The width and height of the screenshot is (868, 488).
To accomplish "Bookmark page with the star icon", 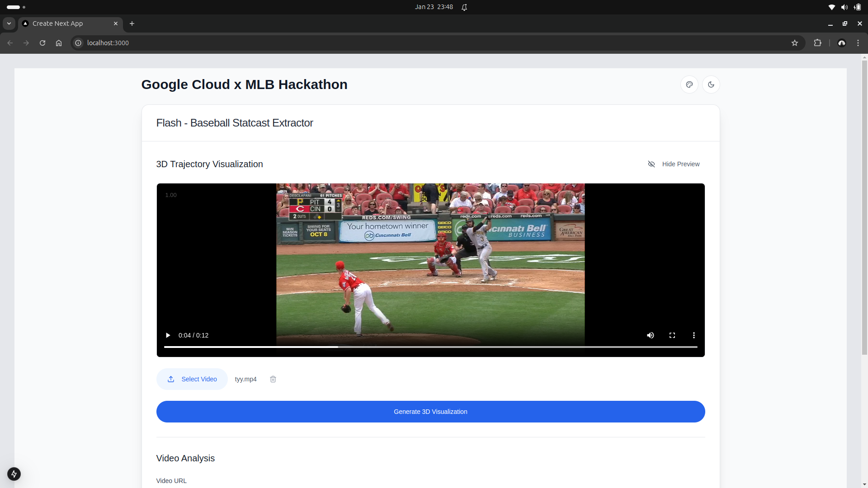I will pos(795,43).
